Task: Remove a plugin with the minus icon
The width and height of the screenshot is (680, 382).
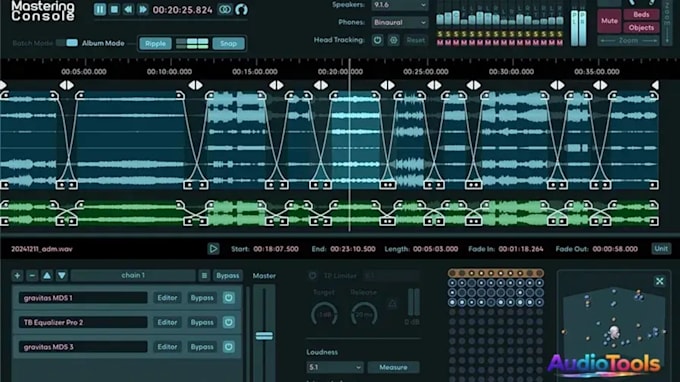Action: (32, 275)
